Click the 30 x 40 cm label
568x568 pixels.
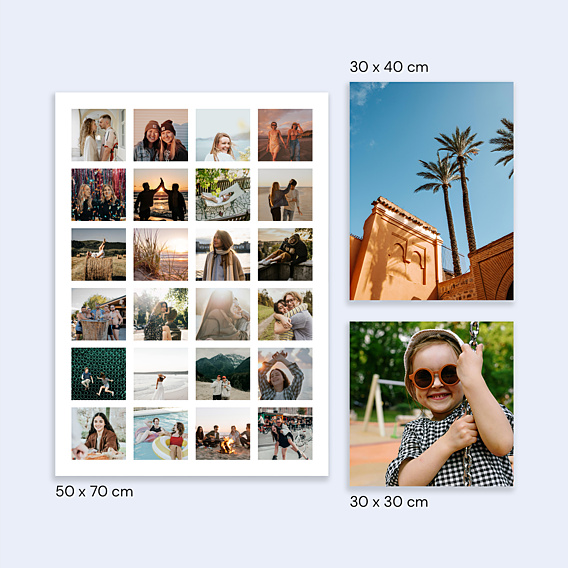[389, 67]
